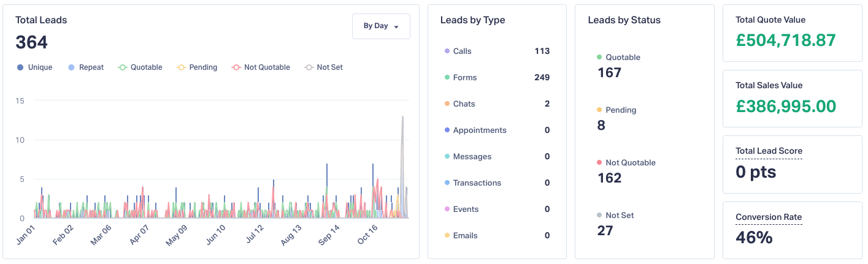
Task: Toggle the Repeat legend series
Action: click(x=86, y=67)
